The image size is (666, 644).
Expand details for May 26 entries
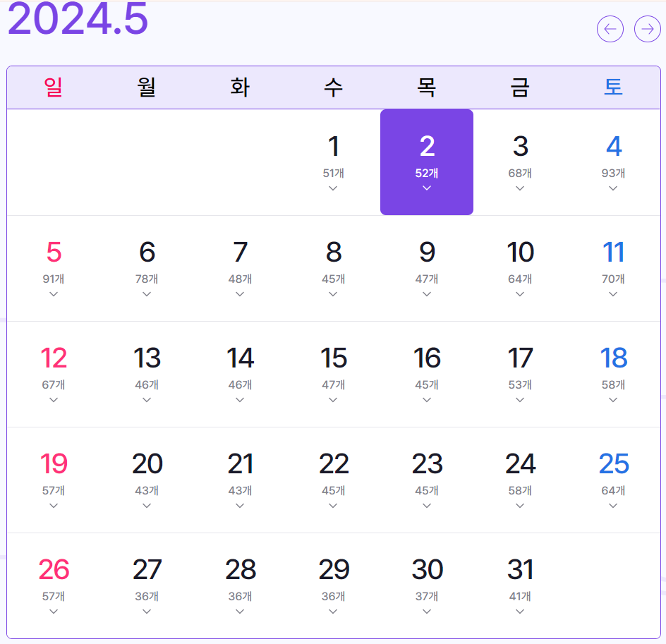pos(53,611)
